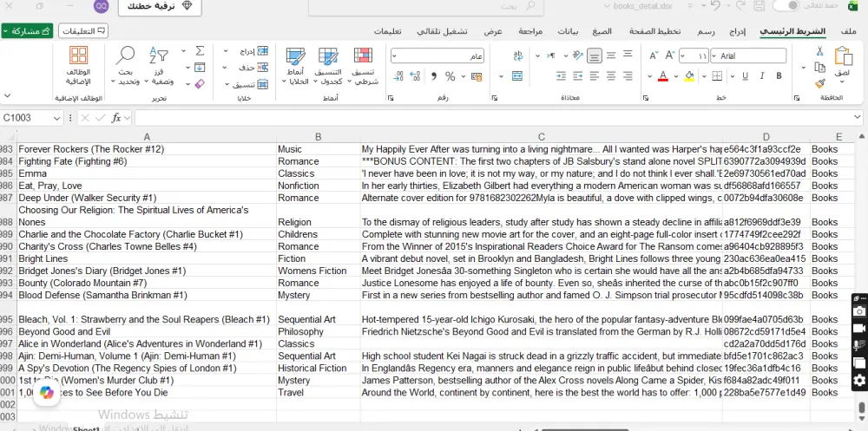
Task: Open the File (ملف) tab
Action: point(848,31)
